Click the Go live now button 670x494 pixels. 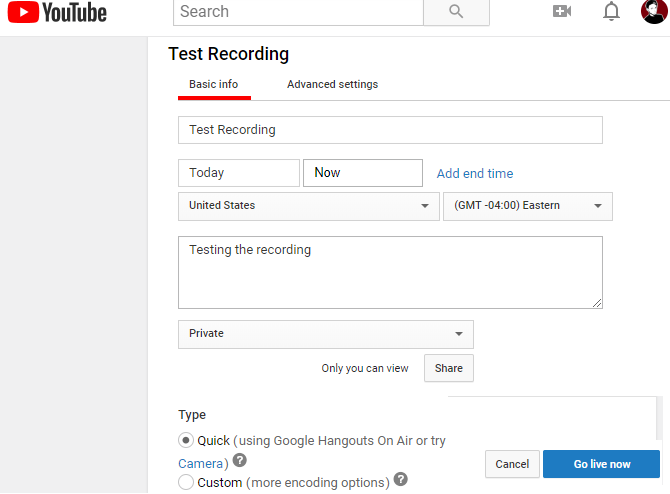[601, 464]
